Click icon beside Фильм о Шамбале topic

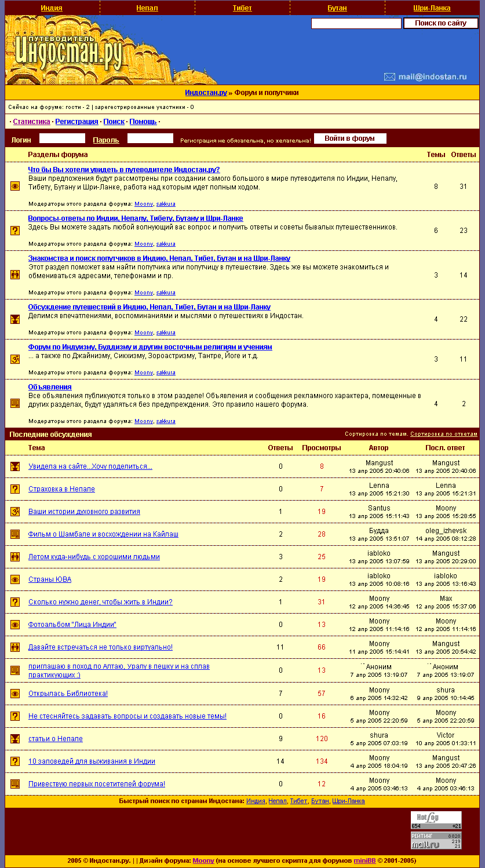pyautogui.click(x=15, y=534)
